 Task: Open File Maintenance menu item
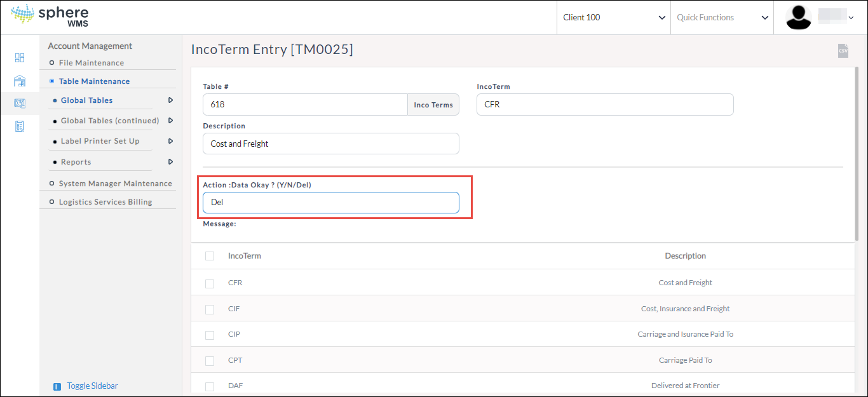(91, 63)
